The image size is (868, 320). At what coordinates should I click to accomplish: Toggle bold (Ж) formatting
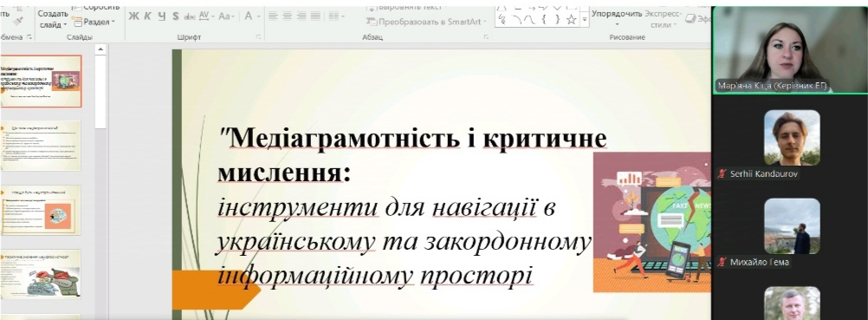pos(133,16)
